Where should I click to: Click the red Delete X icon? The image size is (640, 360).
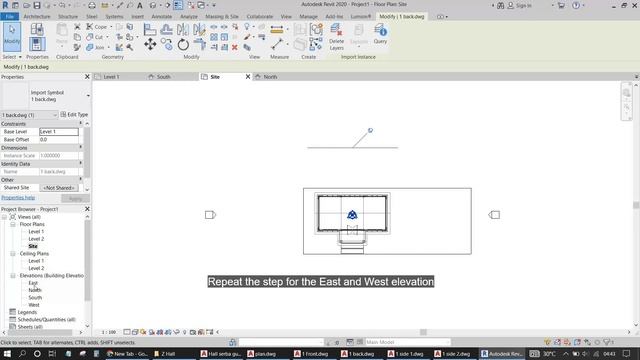tap(235, 47)
